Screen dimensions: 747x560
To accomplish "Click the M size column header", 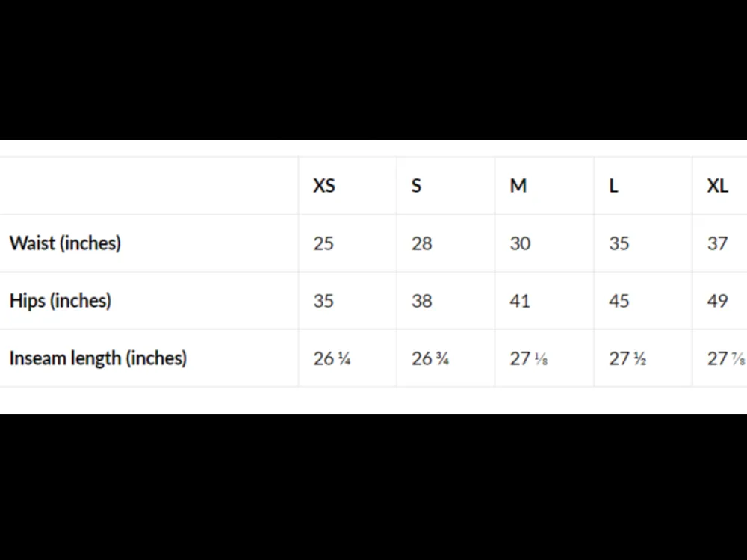I will [518, 186].
